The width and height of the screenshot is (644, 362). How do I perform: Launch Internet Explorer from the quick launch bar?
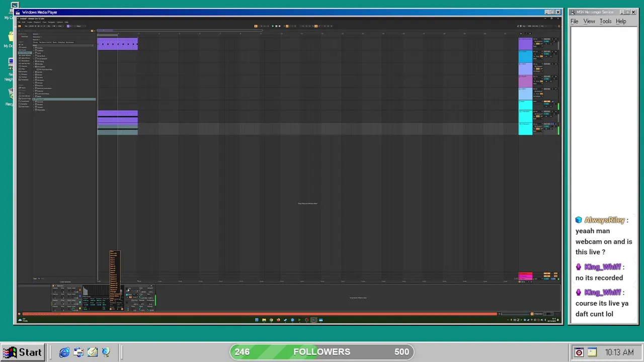(64, 352)
